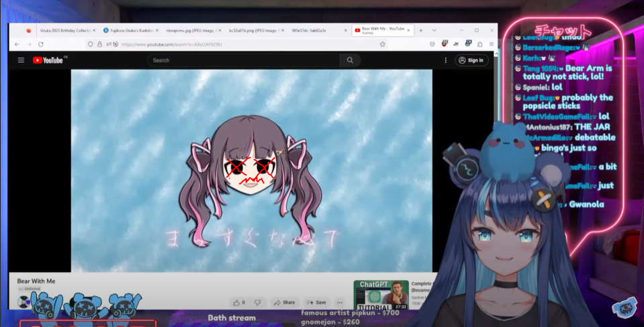The height and width of the screenshot is (327, 644).
Task: Switch to the 985e57dc-5ab82a3e tab
Action: pyautogui.click(x=318, y=30)
